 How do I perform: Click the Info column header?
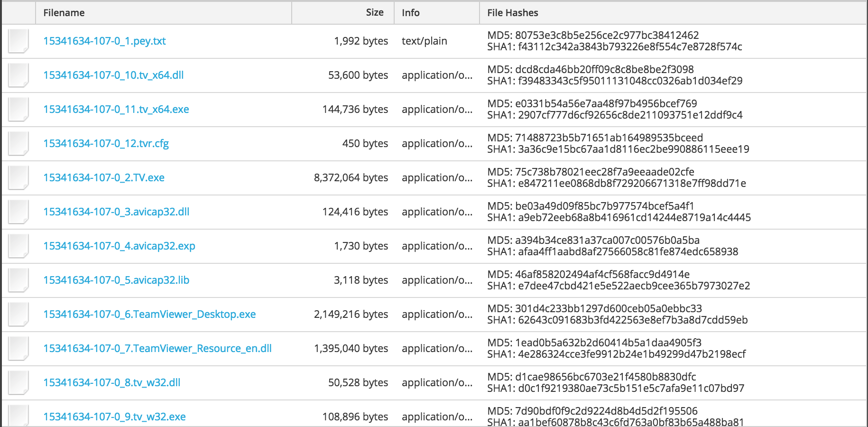[x=410, y=13]
